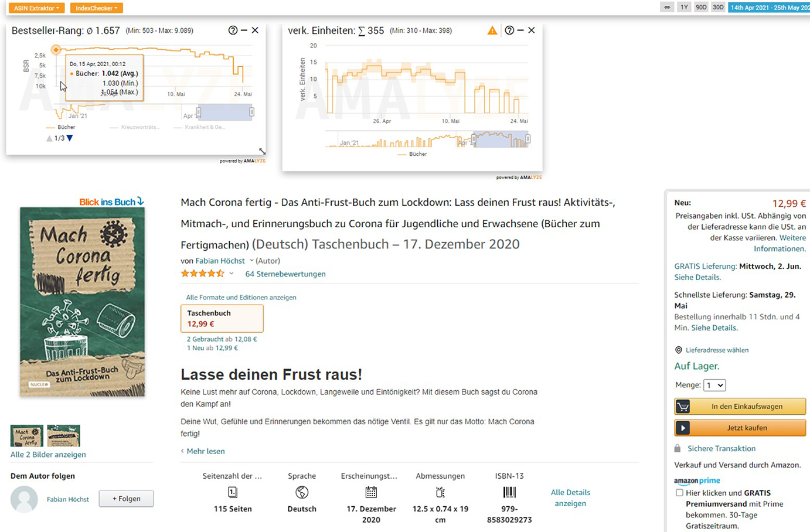810x532 pixels.
Task: Toggle Bücher series in verk. Einheiten legend
Action: click(x=413, y=154)
